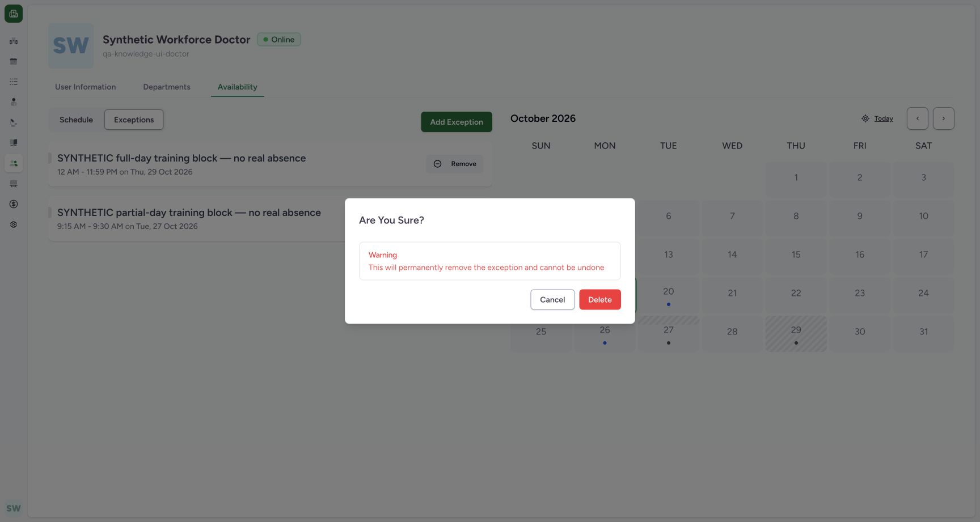Viewport: 980px width, 522px height.
Task: Switch to the Departments tab
Action: [167, 87]
